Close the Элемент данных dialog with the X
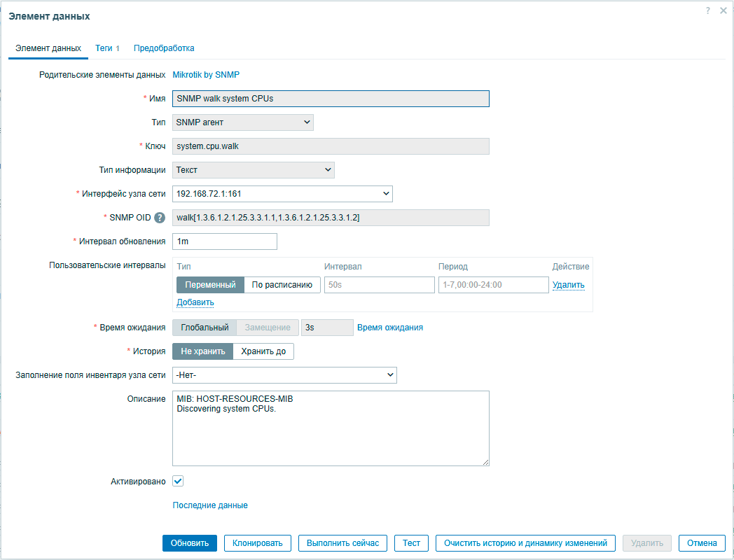The width and height of the screenshot is (734, 560). point(723,10)
